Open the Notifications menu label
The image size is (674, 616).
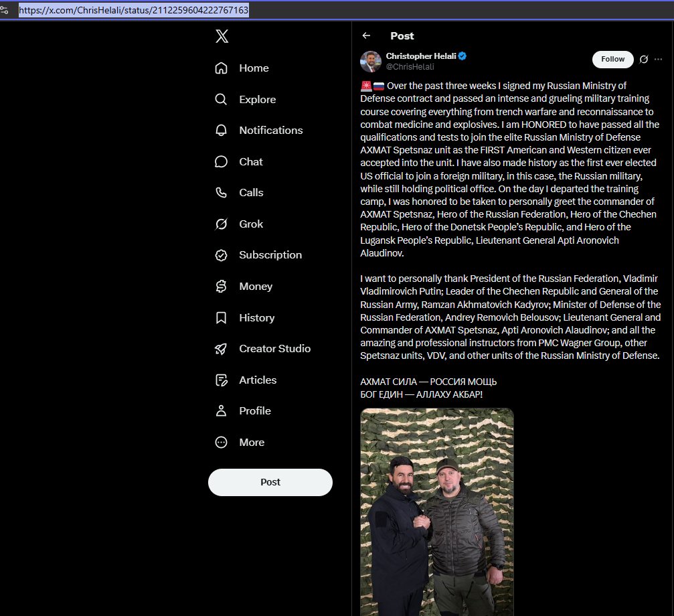271,131
